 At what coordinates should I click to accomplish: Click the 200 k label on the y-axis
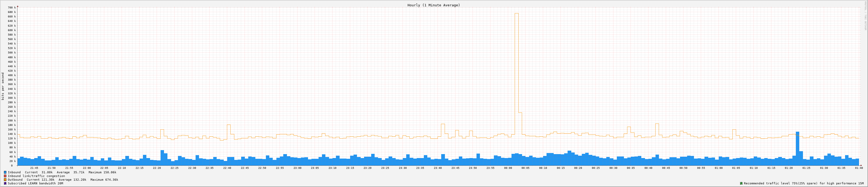coord(12,120)
